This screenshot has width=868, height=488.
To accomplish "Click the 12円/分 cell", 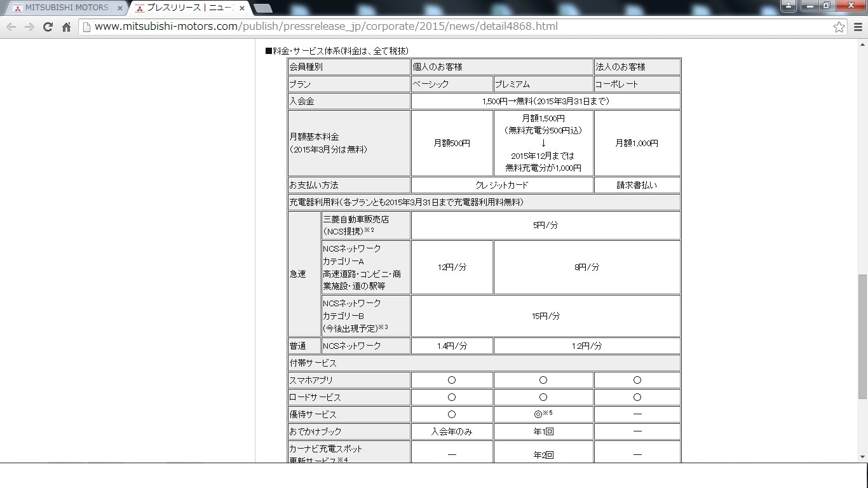I will [x=452, y=267].
